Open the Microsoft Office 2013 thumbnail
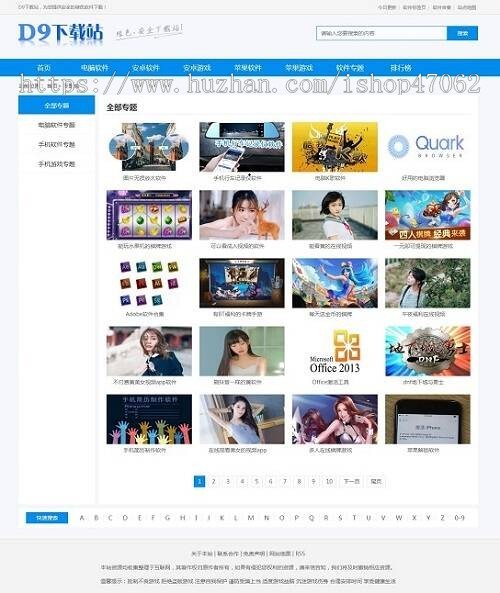The height and width of the screenshot is (593, 500). point(335,351)
